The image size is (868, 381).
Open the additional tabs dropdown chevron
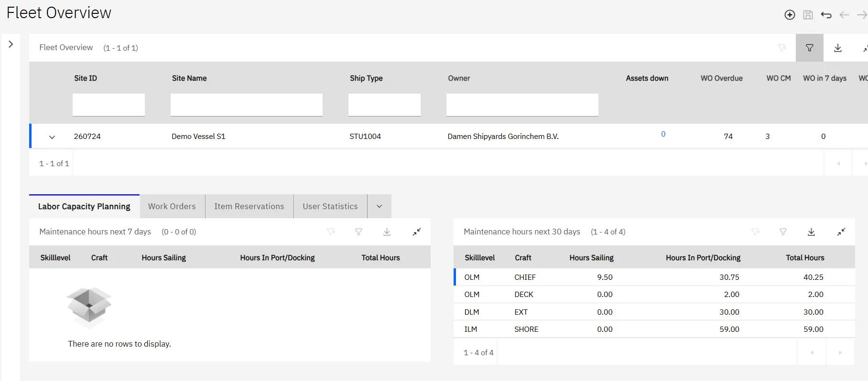[x=379, y=206]
